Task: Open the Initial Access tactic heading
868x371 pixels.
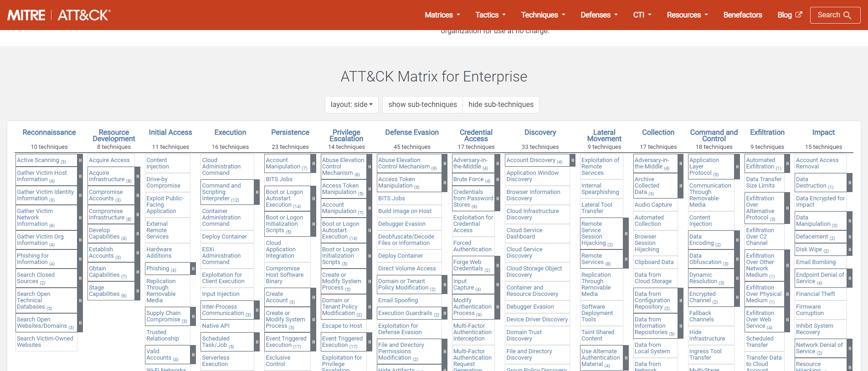Action: (x=170, y=132)
